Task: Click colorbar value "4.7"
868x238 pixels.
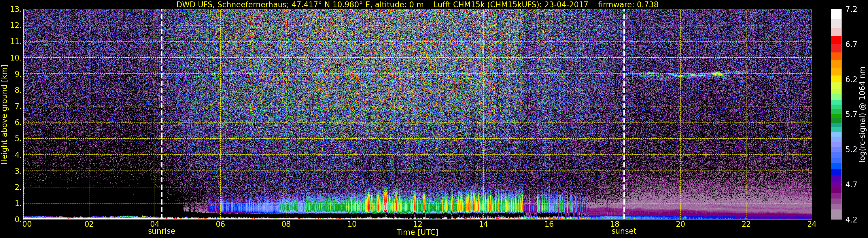Action: (x=851, y=184)
